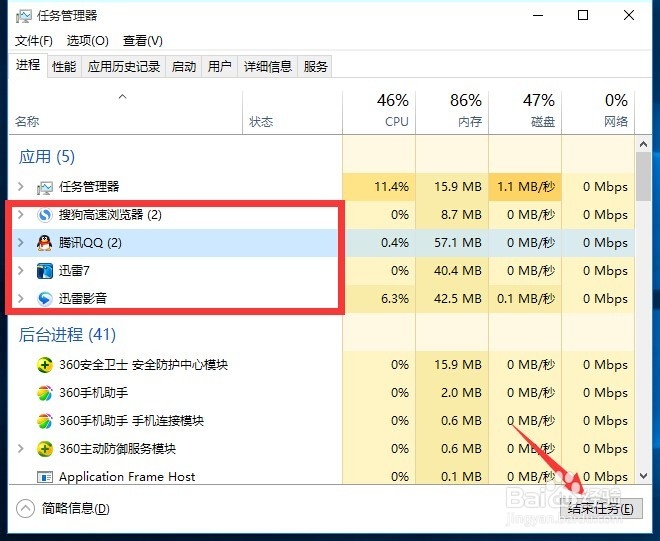Select the 360手机助手 手机连接模块 row name
This screenshot has height=541, width=660.
[131, 421]
